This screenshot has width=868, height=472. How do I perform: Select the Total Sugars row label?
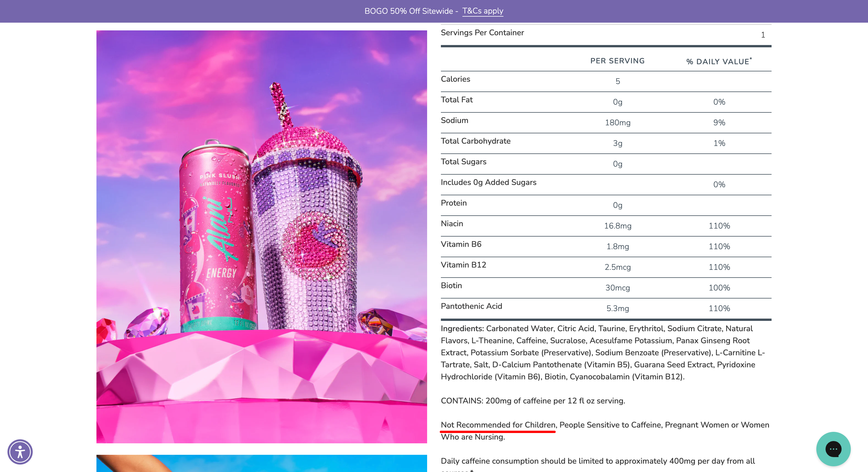pyautogui.click(x=463, y=162)
